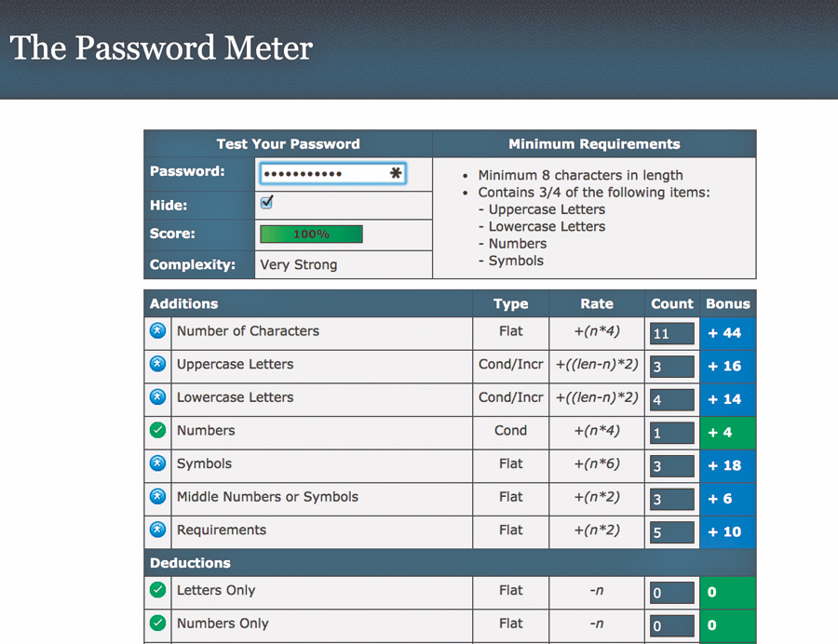838x644 pixels.
Task: Select the Number of Characters count box
Action: tap(671, 334)
